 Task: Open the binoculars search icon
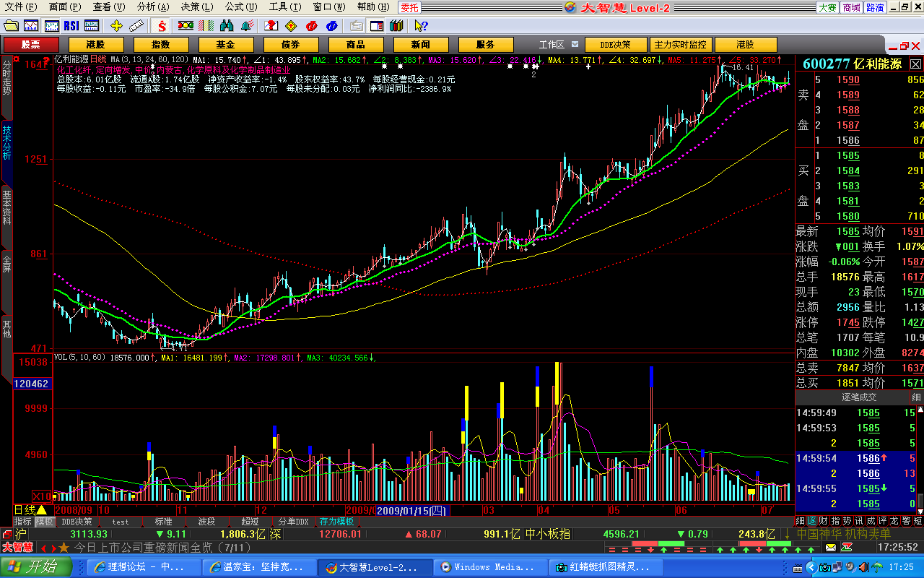pos(226,25)
